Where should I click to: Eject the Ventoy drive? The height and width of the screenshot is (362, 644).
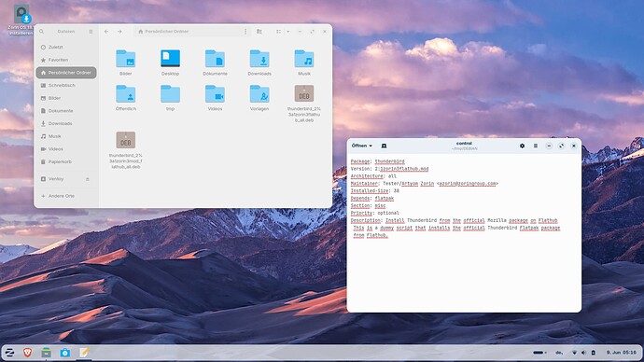pos(88,179)
